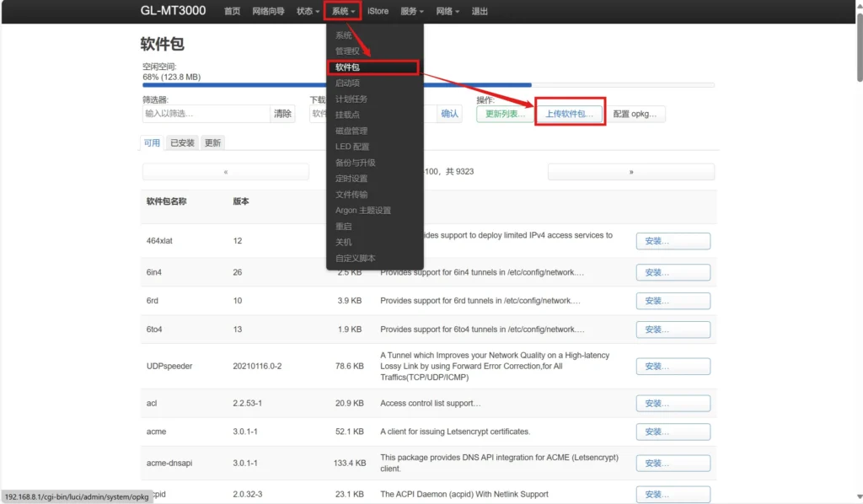Click 退出 to log out
863x504 pixels.
click(x=480, y=11)
